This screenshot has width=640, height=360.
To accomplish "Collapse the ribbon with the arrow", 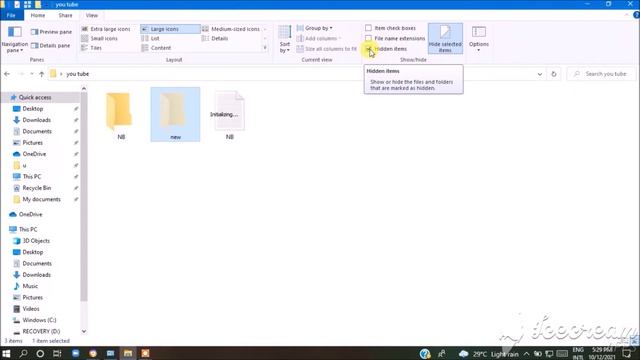I will click(x=627, y=15).
